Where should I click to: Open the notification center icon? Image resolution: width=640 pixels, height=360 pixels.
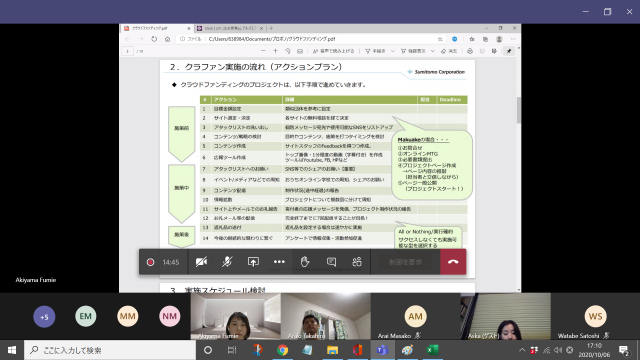point(624,350)
